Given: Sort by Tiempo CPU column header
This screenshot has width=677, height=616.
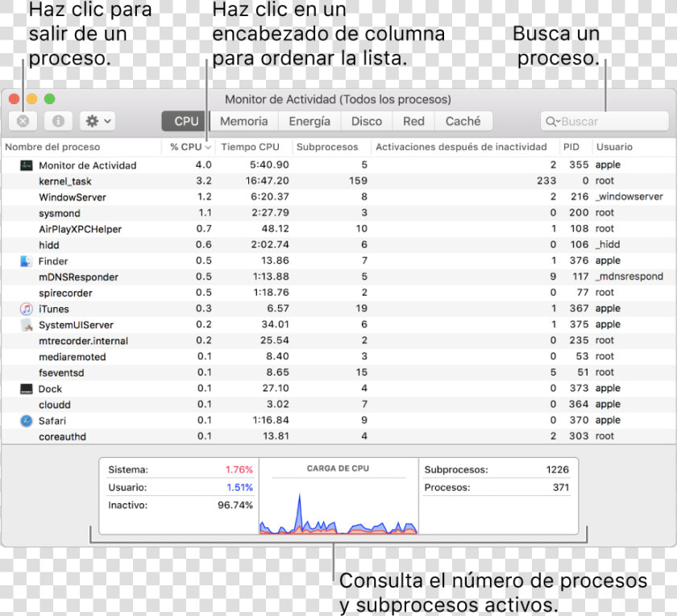Looking at the screenshot, I should (x=254, y=147).
